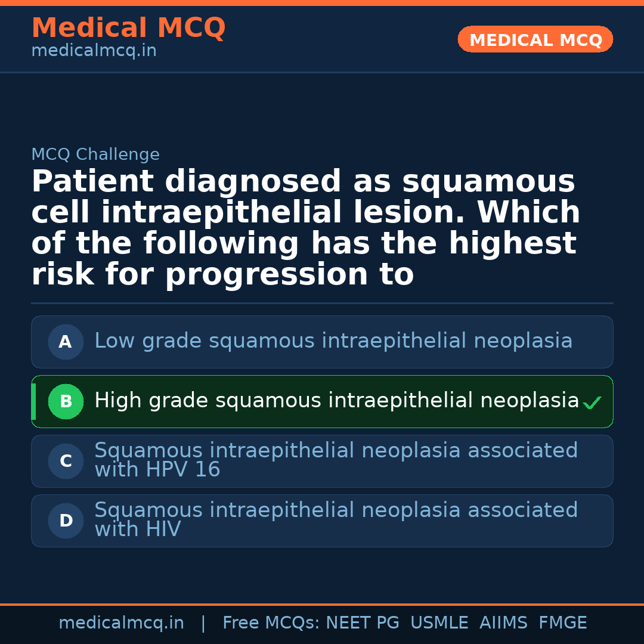This screenshot has height=644, width=644.
Task: Click the green checkmark on option B
Action: (592, 403)
